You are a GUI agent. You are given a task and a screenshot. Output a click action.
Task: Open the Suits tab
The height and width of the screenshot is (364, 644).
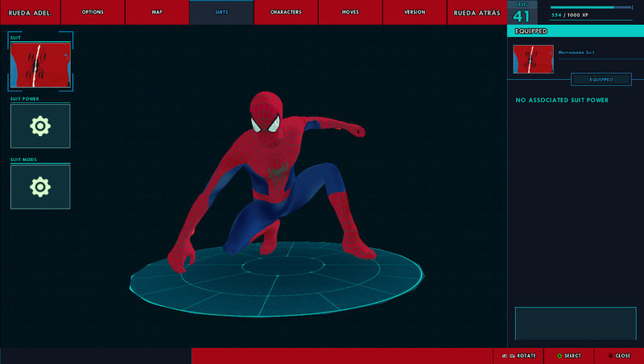tap(221, 12)
